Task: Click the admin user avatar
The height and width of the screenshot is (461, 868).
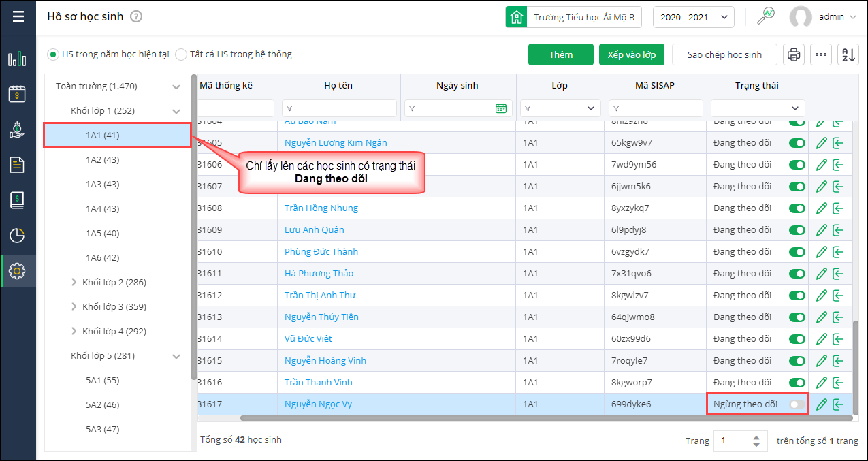Action: click(x=801, y=17)
